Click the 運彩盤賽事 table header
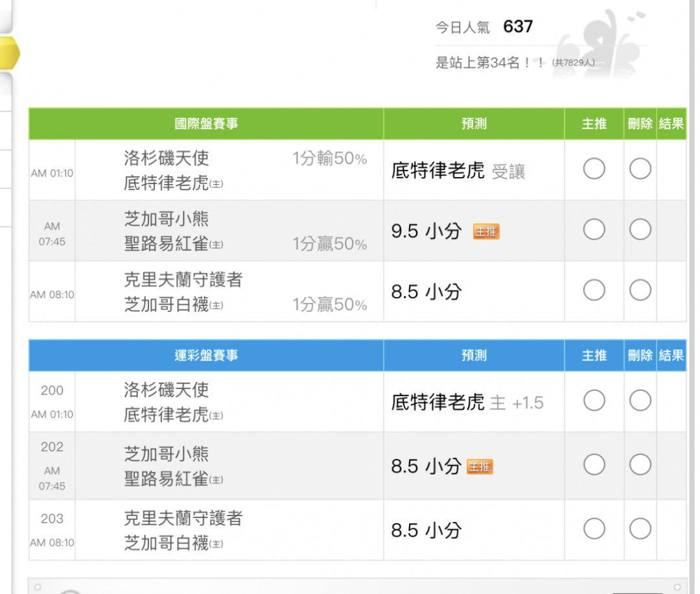Image resolution: width=700 pixels, height=594 pixels. (x=206, y=355)
